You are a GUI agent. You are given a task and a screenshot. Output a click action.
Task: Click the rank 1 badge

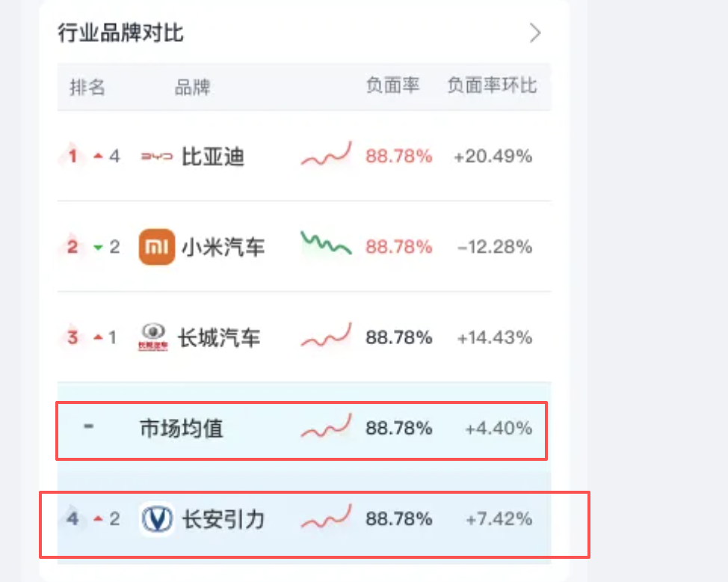tap(73, 156)
